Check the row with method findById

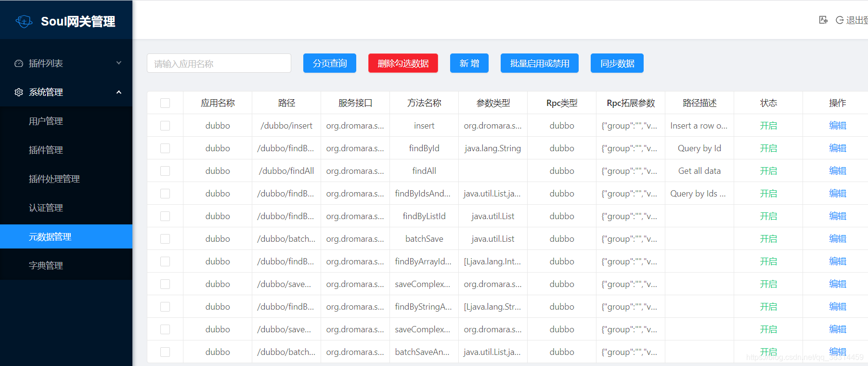pyautogui.click(x=165, y=148)
